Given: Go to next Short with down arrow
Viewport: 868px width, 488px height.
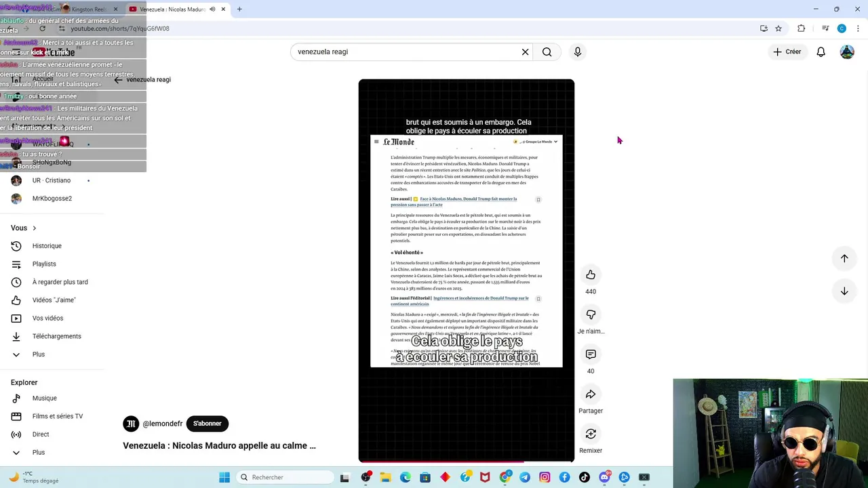Looking at the screenshot, I should (844, 291).
